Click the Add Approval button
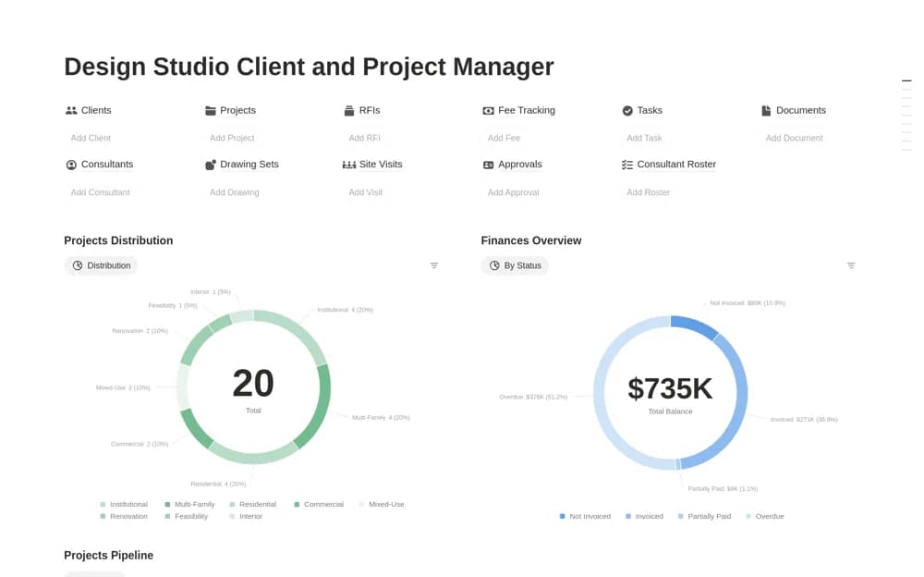 (x=513, y=192)
